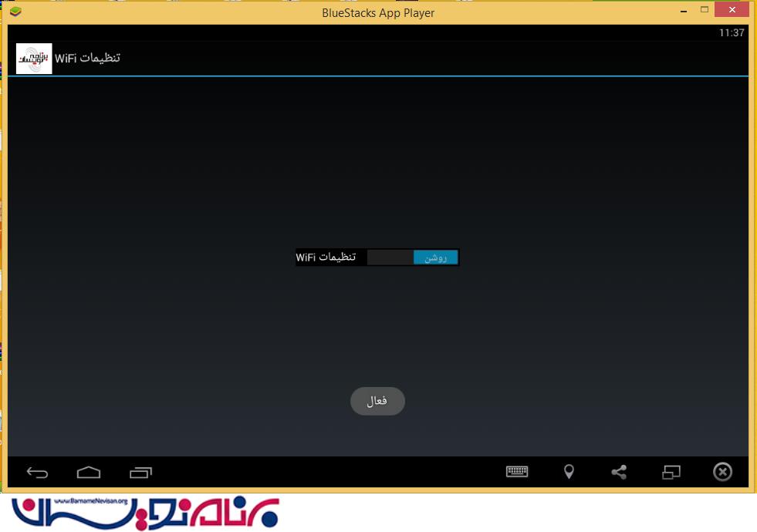Open the recent apps overview icon

140,472
